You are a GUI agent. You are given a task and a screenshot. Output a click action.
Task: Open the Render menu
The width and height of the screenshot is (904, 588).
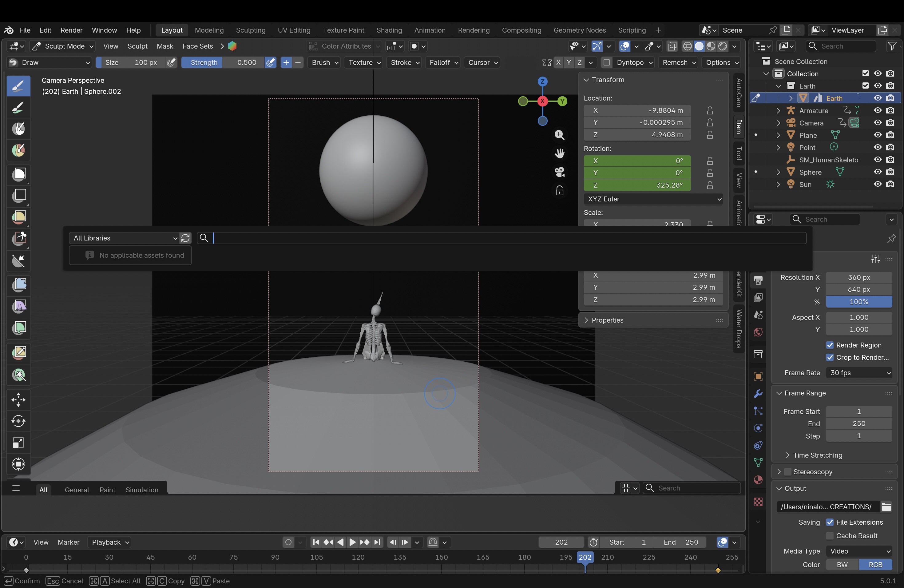pos(71,30)
